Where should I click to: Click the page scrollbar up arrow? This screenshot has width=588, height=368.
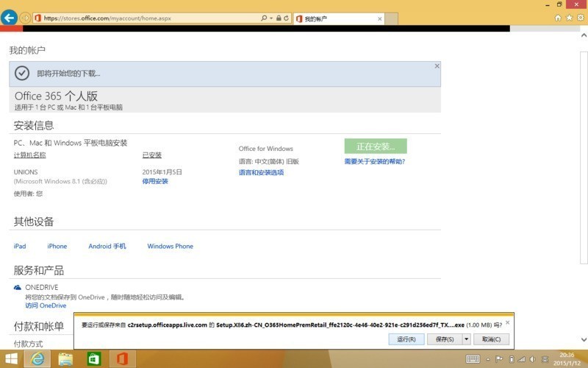click(584, 35)
